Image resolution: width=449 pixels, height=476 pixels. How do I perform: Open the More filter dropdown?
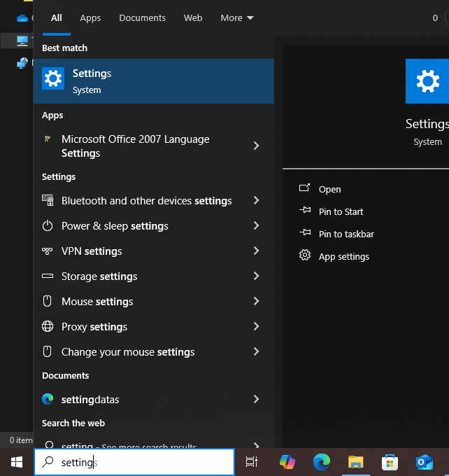(237, 18)
